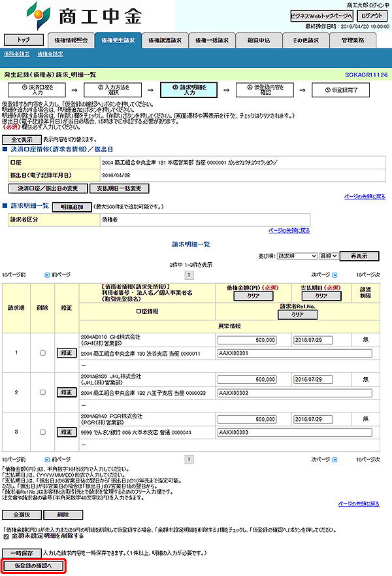This screenshot has height=576, width=392.
Task: Click ページの先頭に戻る link near 支払期日一括変更
Action: [365, 197]
